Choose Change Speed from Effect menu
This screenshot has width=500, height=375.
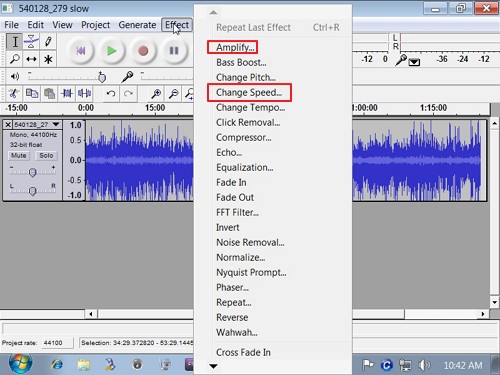249,92
